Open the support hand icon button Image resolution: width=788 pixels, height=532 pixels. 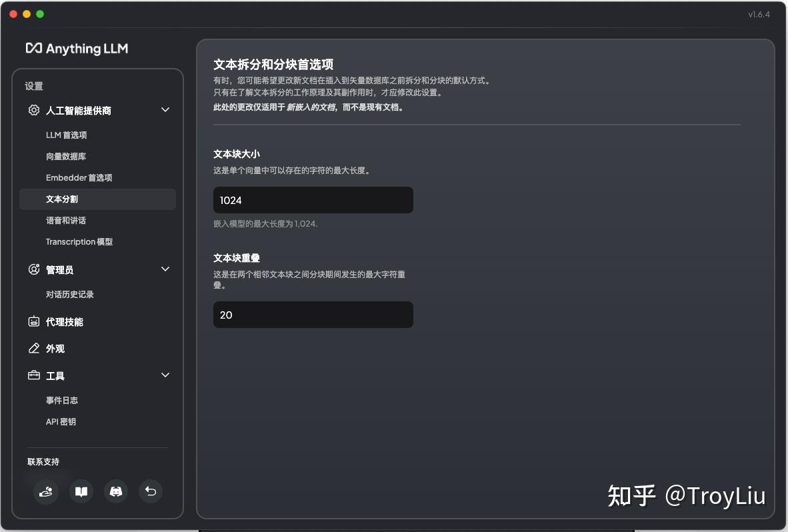point(46,491)
